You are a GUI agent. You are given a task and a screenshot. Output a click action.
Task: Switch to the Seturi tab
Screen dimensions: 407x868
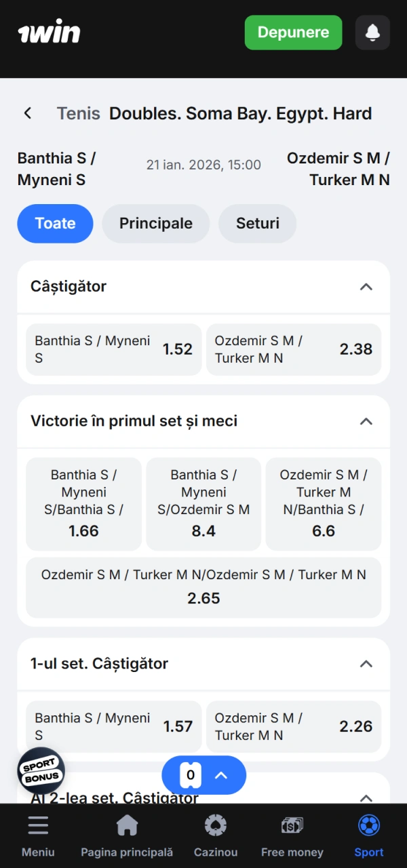257,223
